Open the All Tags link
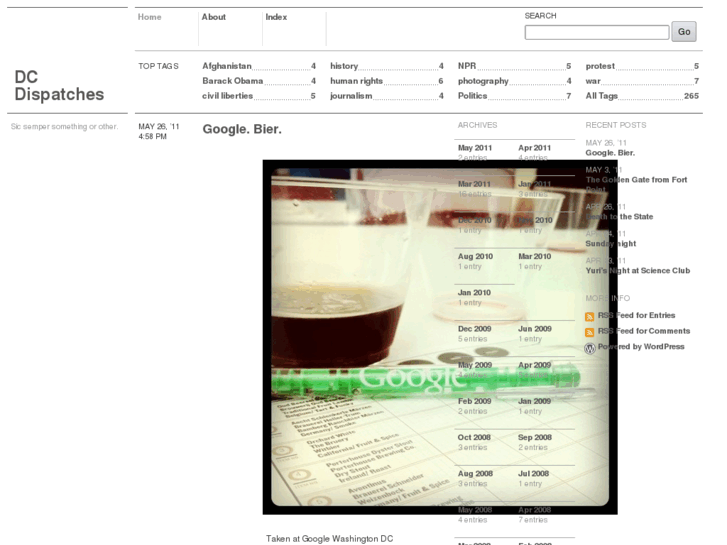 601,96
